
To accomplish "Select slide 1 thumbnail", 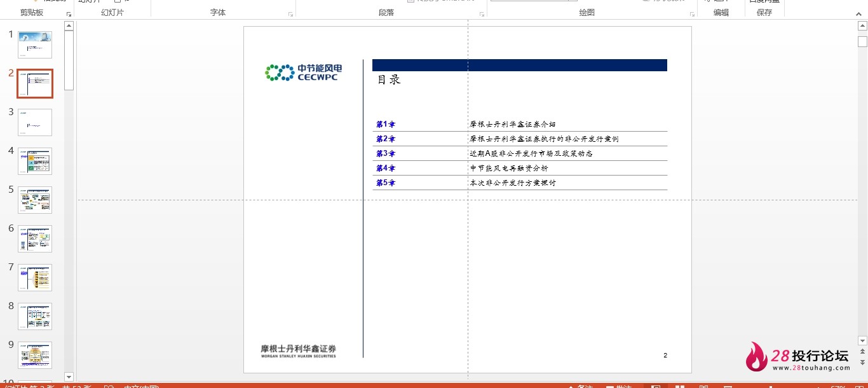I will click(x=35, y=45).
